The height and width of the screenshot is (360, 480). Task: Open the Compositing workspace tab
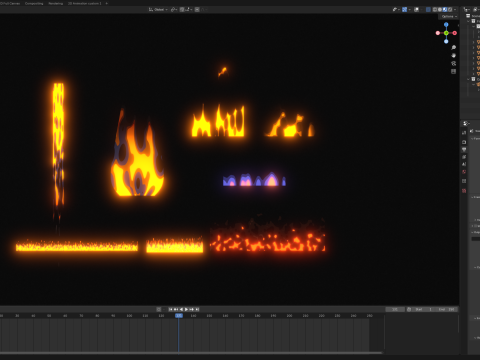click(x=34, y=3)
